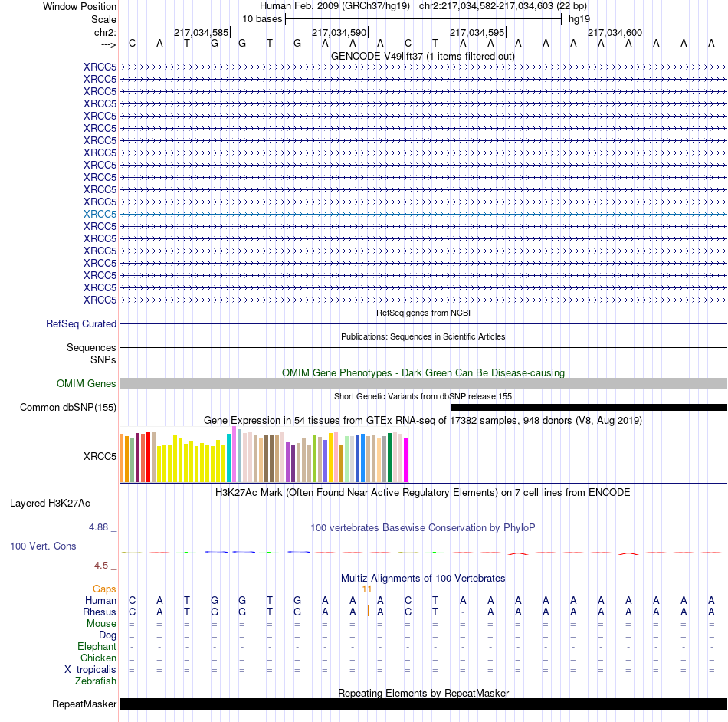The height and width of the screenshot is (722, 728).
Task: Click the magenta last bar in the GTEx chart
Action: [x=406, y=460]
